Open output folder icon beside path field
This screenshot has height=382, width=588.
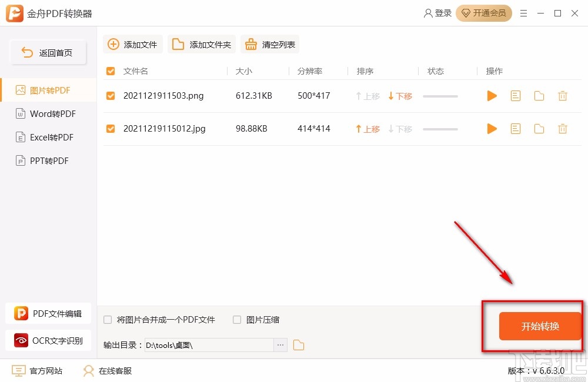click(x=299, y=345)
